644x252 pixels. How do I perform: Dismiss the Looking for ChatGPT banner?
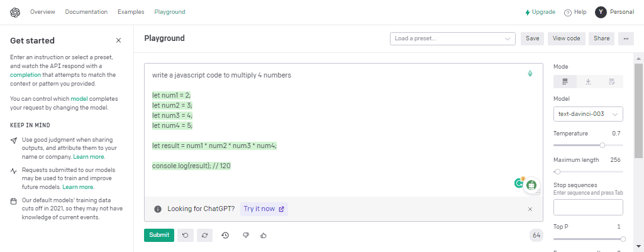tap(530, 209)
